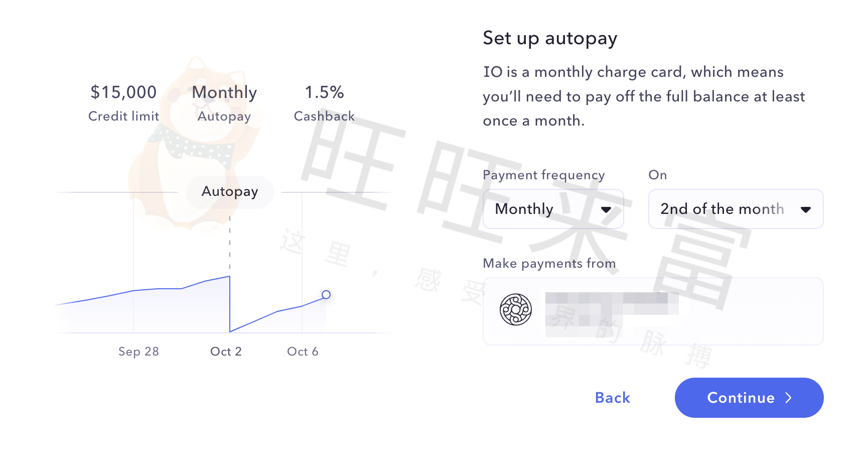Click the Oct 6 date label

coord(303,352)
